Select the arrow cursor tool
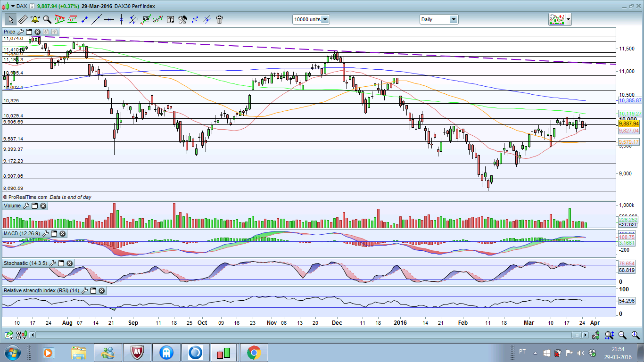The image size is (644, 362). 10,19
